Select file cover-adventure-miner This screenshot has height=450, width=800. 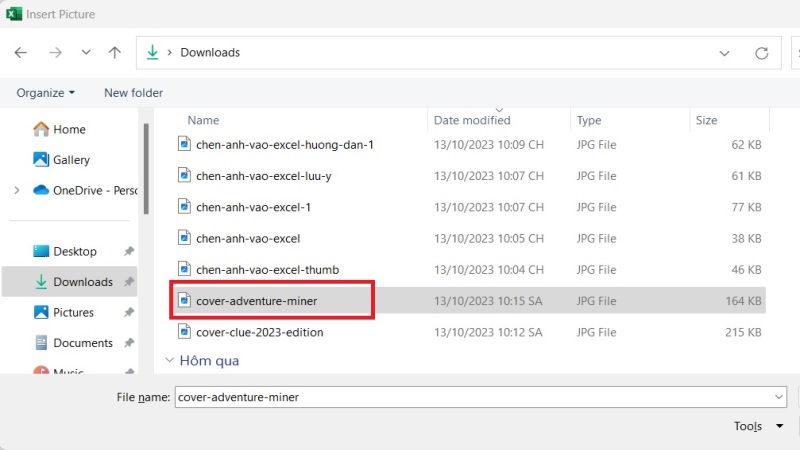[257, 301]
